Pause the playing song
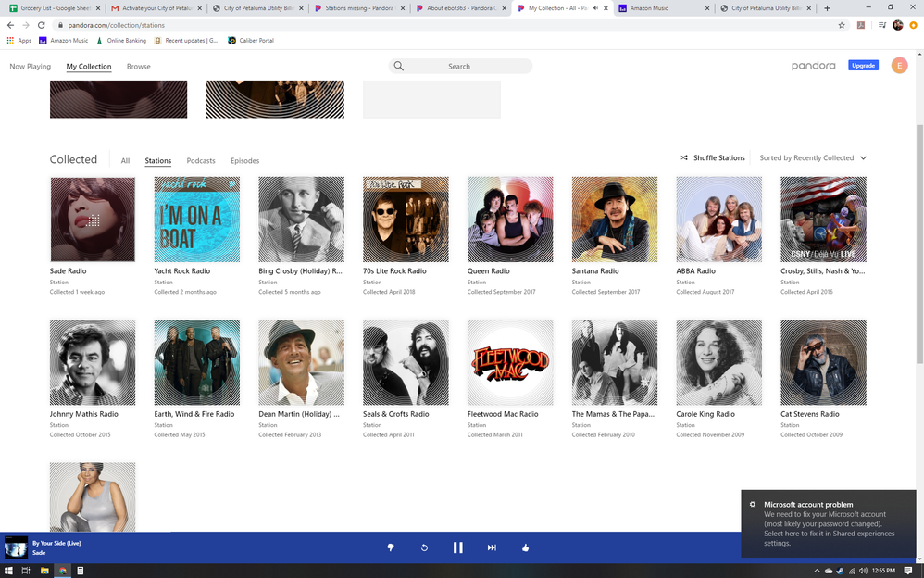 click(458, 547)
